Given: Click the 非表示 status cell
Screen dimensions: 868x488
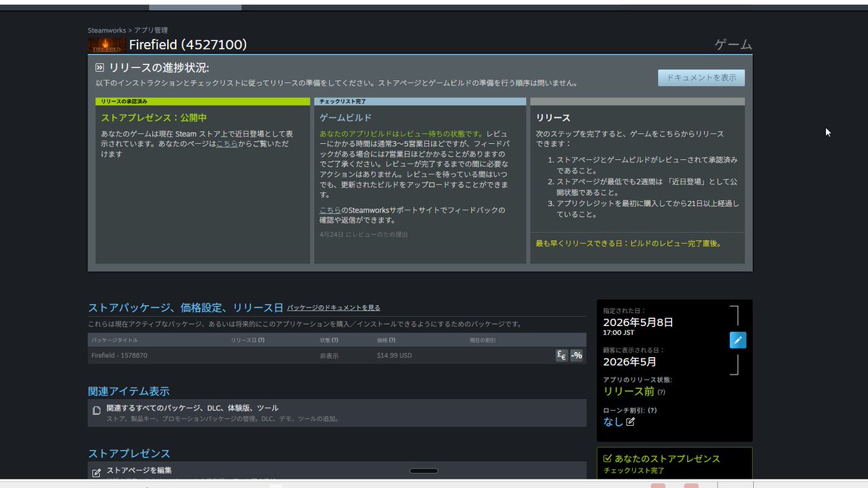Looking at the screenshot, I should (329, 356).
